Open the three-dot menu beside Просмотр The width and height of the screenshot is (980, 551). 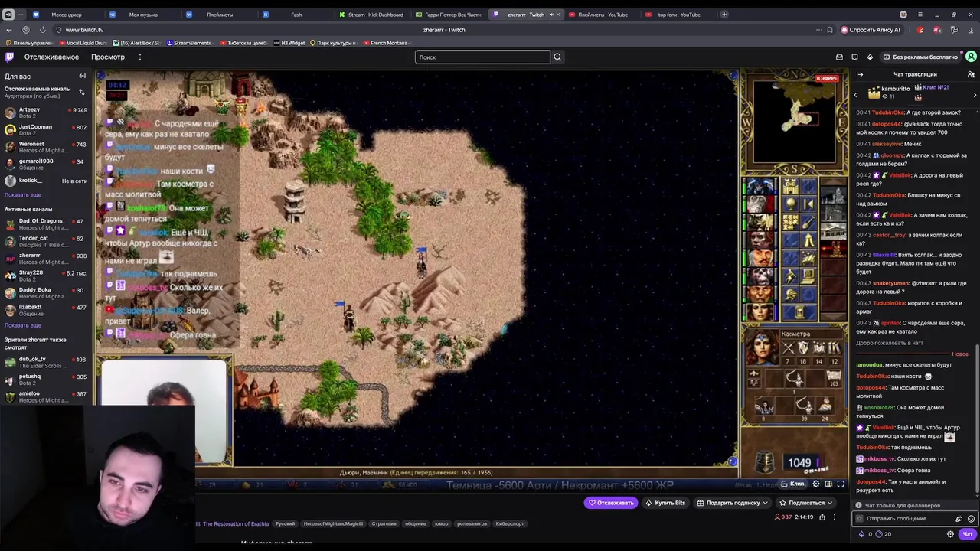click(139, 57)
